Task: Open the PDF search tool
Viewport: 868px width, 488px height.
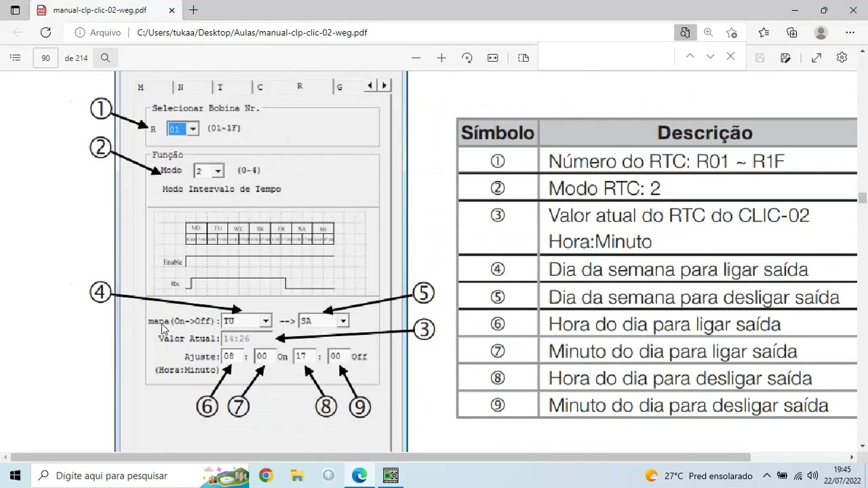Action: pos(105,58)
